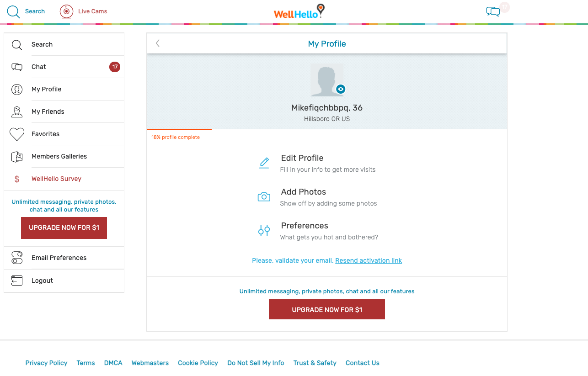Click the dollar sign Survey icon
The width and height of the screenshot is (588, 376).
17,179
